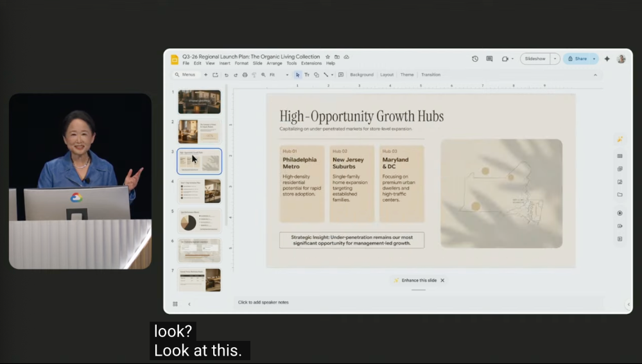Open the comments panel icon
The image size is (642, 364).
pyautogui.click(x=489, y=58)
